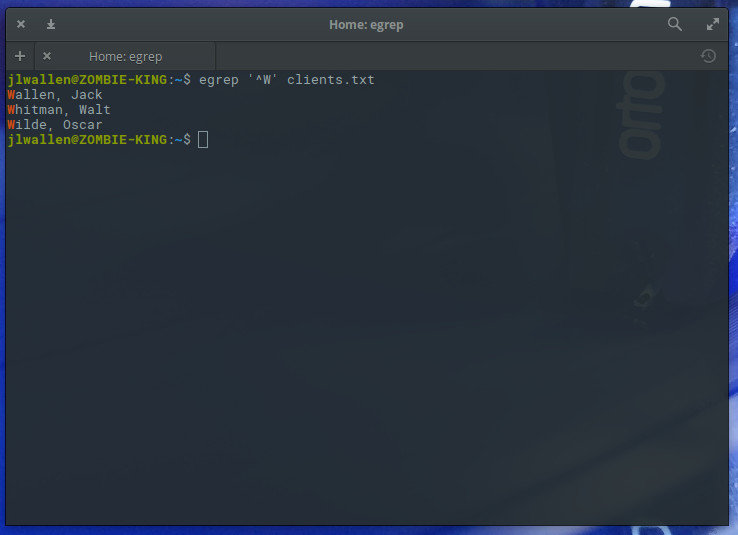Select the 'Home: egrep' tab
This screenshot has width=738, height=535.
click(125, 56)
